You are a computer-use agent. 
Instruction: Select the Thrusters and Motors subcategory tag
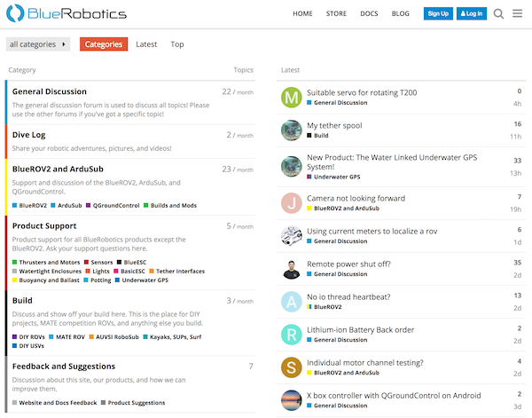click(x=48, y=263)
